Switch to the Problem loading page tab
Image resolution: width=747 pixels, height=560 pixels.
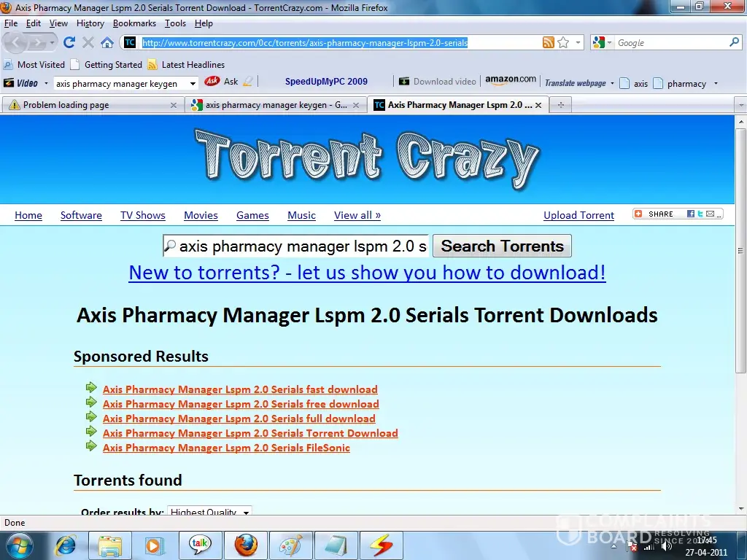tap(91, 105)
